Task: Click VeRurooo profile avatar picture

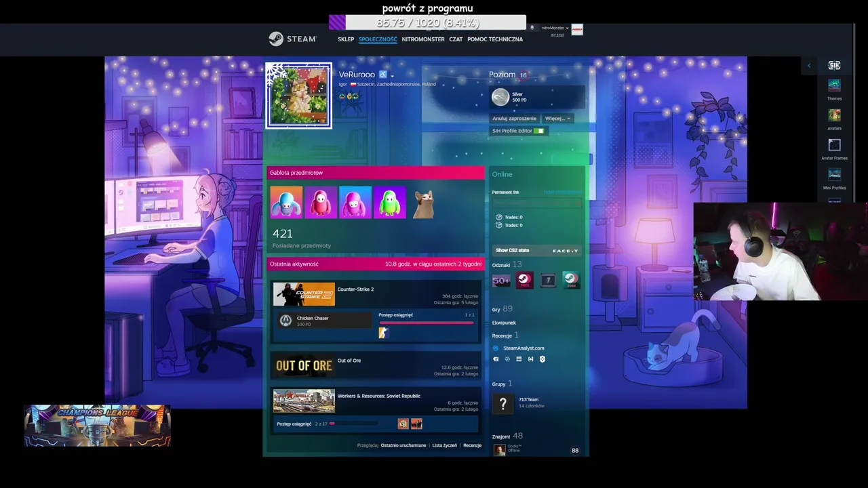Action: (x=298, y=95)
